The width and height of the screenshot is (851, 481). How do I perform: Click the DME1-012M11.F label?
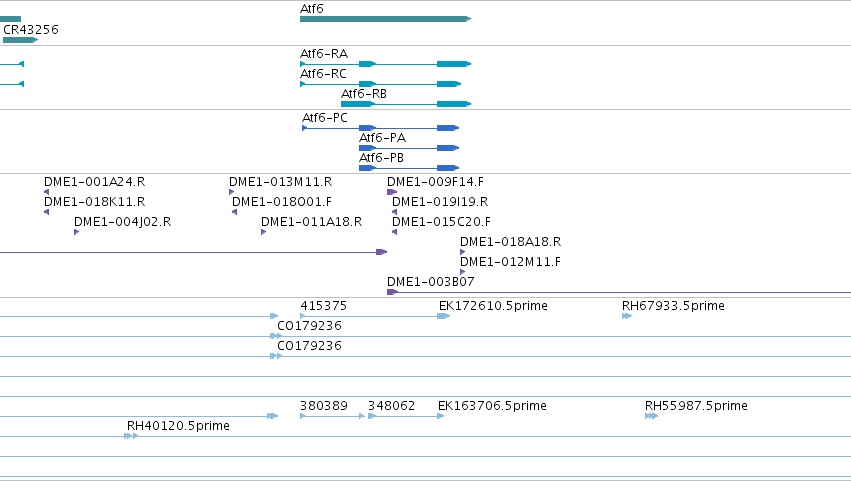(x=511, y=262)
